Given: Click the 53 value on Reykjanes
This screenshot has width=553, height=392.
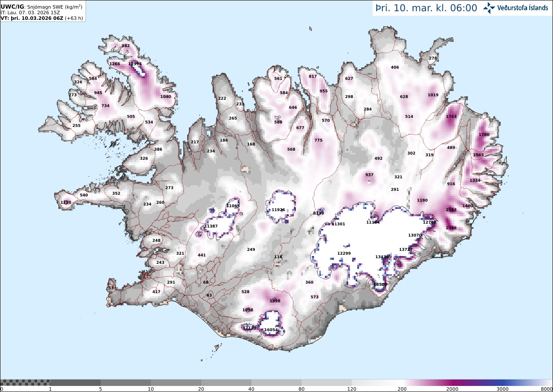Looking at the screenshot, I should pyautogui.click(x=111, y=288).
